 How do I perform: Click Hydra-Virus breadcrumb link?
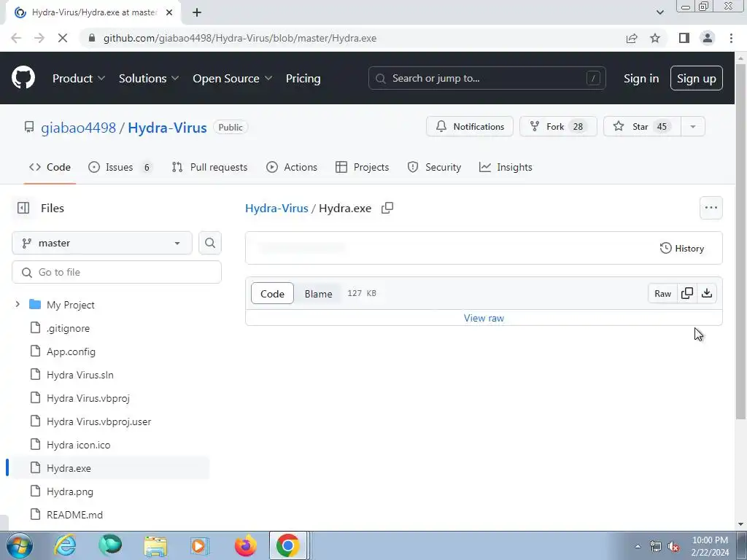[x=276, y=208]
